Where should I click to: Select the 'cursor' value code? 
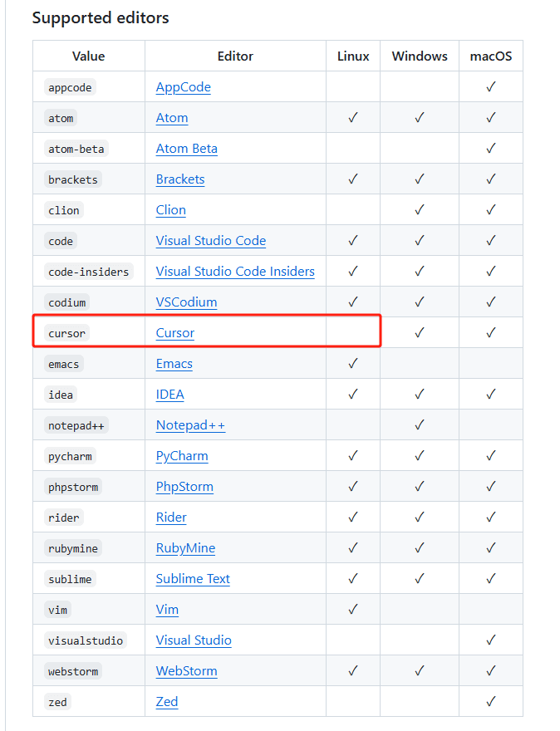66,333
